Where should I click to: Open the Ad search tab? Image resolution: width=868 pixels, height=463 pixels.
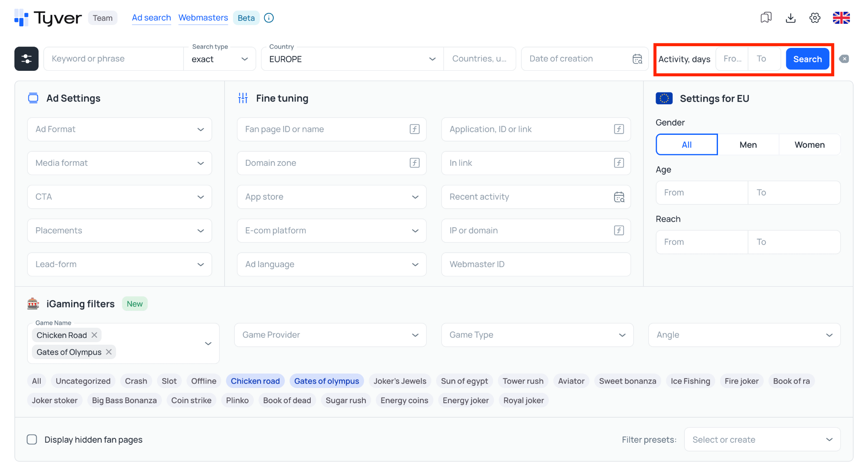coord(151,18)
